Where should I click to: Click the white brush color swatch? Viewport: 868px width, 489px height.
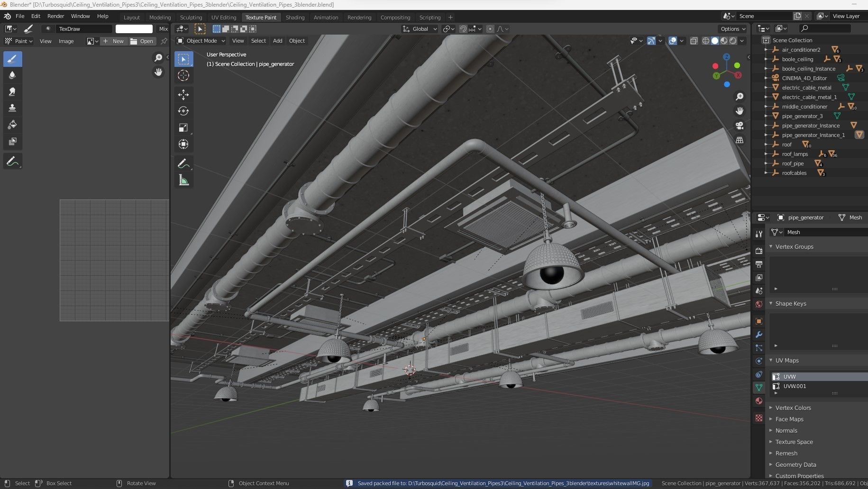(134, 29)
